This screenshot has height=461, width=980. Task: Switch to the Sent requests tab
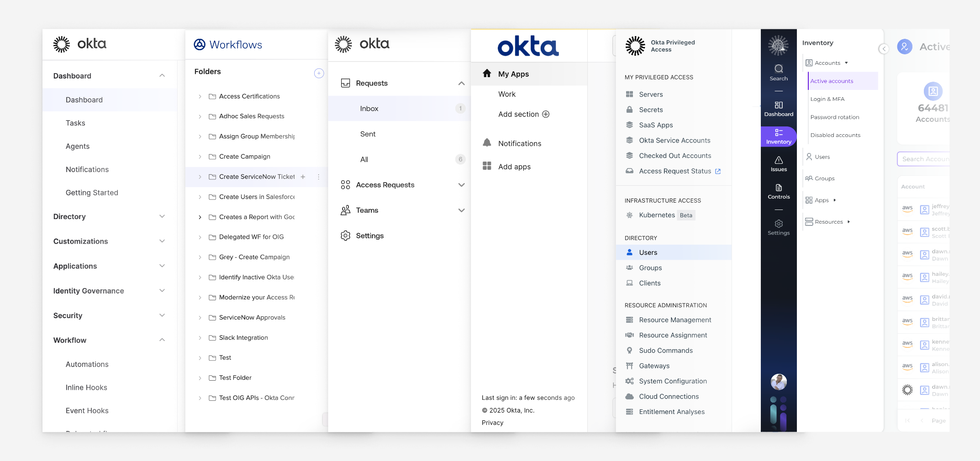tap(368, 134)
